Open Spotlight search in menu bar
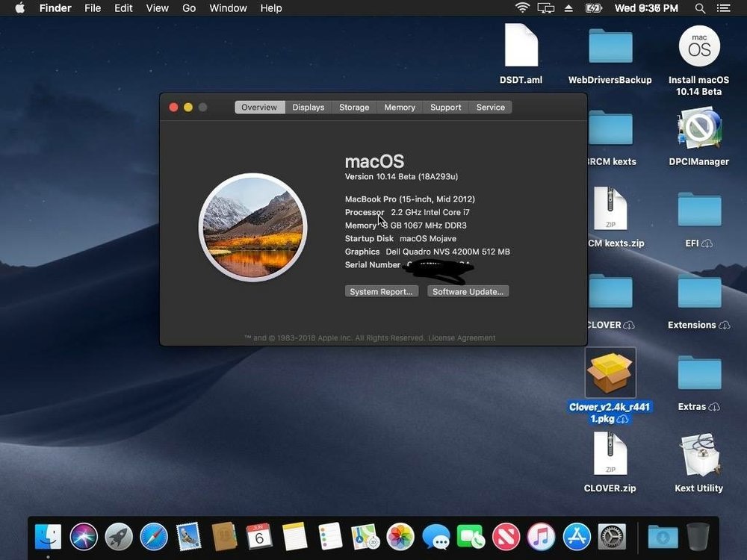 point(700,8)
